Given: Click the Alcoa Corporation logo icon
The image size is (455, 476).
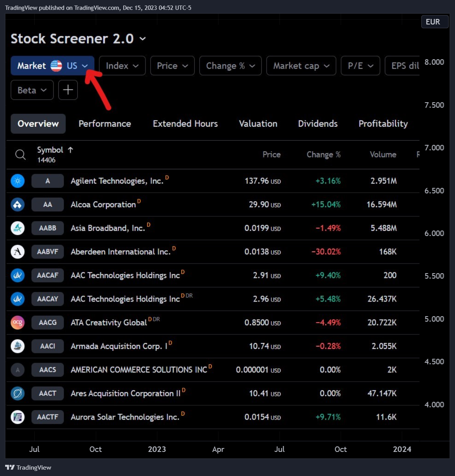Looking at the screenshot, I should [18, 204].
